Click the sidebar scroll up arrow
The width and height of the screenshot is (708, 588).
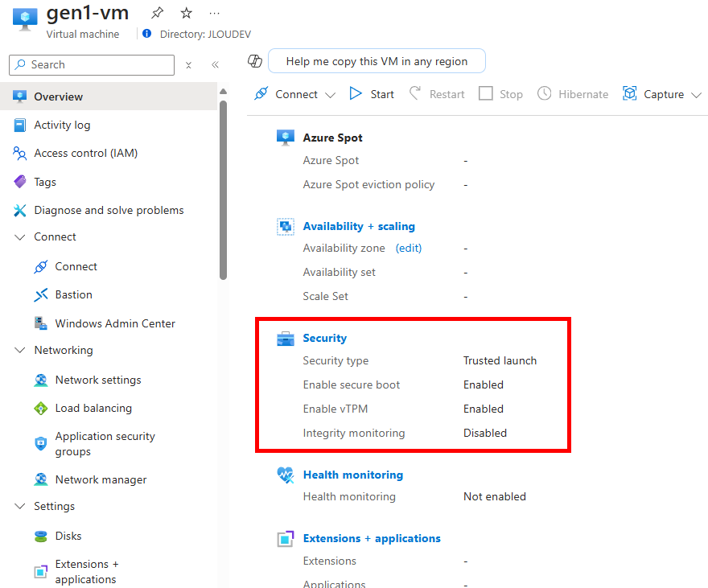point(223,92)
